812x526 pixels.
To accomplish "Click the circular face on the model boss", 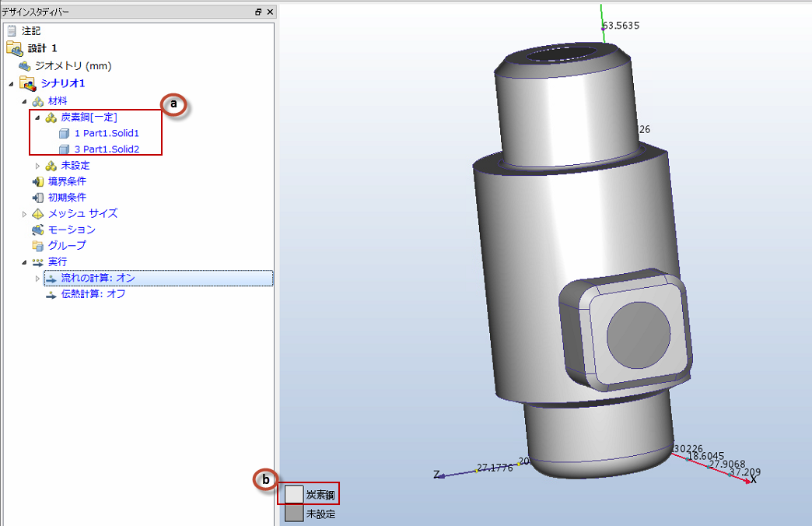I will 639,335.
